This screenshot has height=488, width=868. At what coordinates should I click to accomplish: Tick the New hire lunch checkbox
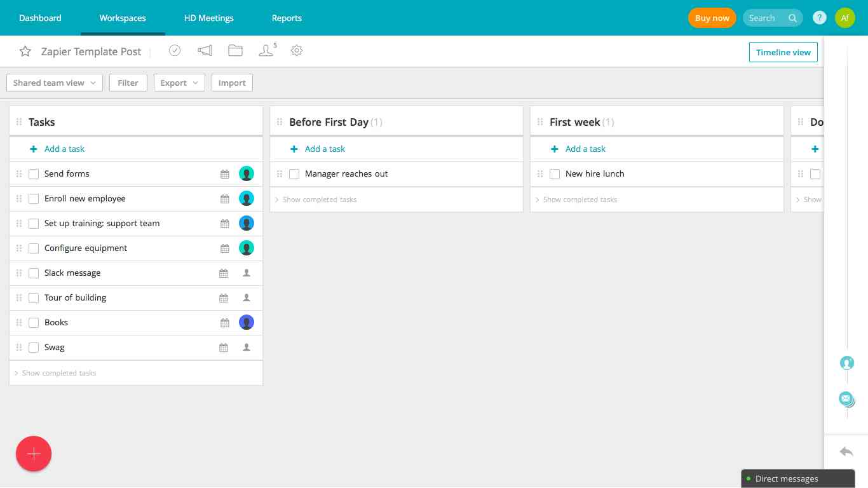tap(555, 173)
